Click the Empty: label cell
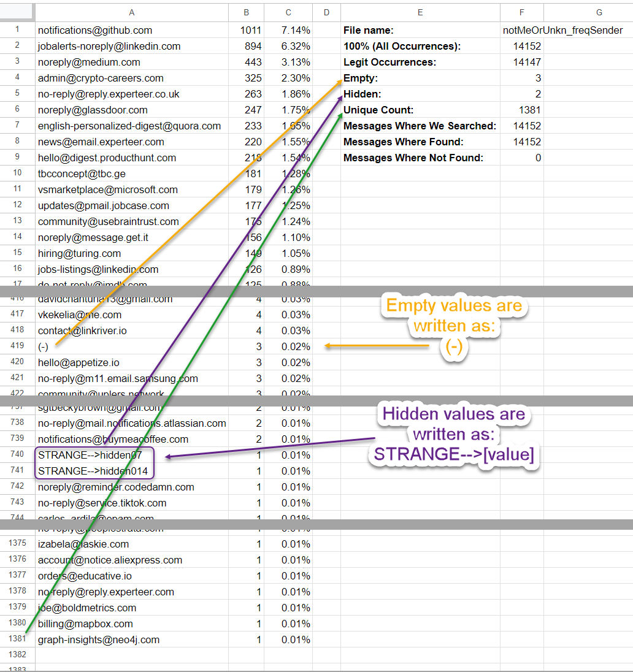 (420, 78)
